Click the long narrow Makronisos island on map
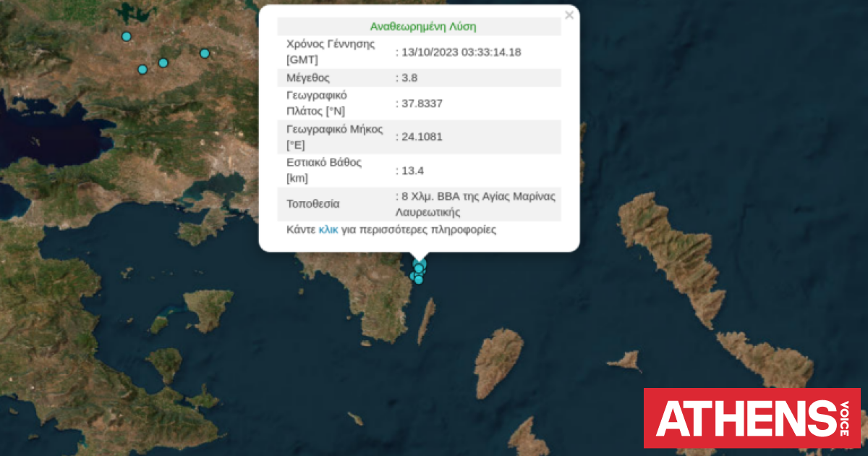The width and height of the screenshot is (868, 456). [x=426, y=320]
